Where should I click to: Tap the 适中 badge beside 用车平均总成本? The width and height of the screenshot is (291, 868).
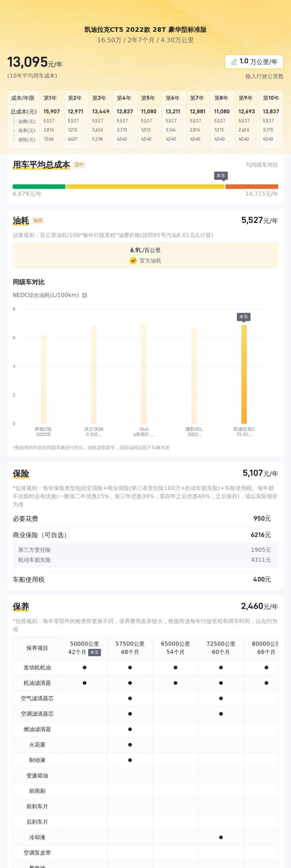tap(79, 165)
